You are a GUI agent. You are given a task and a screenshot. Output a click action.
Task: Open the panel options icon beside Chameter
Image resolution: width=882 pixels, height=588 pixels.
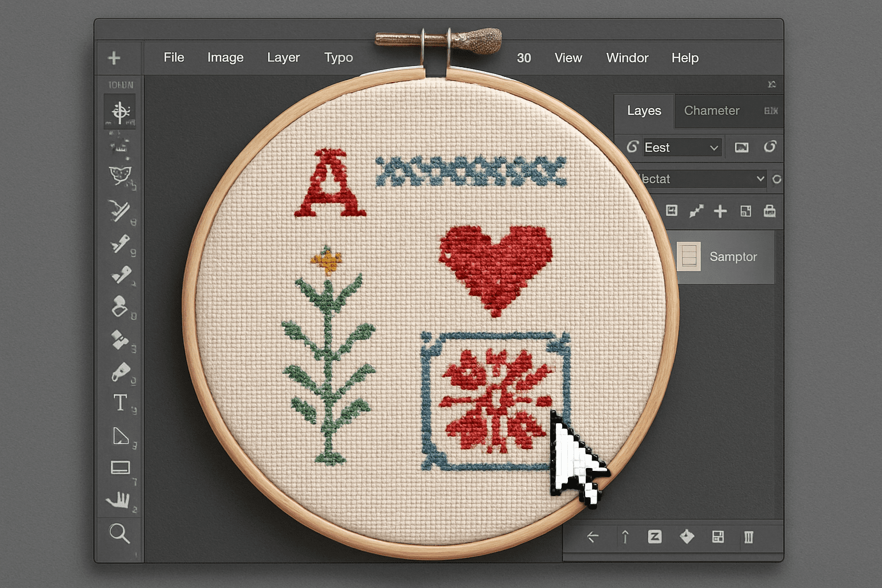click(771, 111)
